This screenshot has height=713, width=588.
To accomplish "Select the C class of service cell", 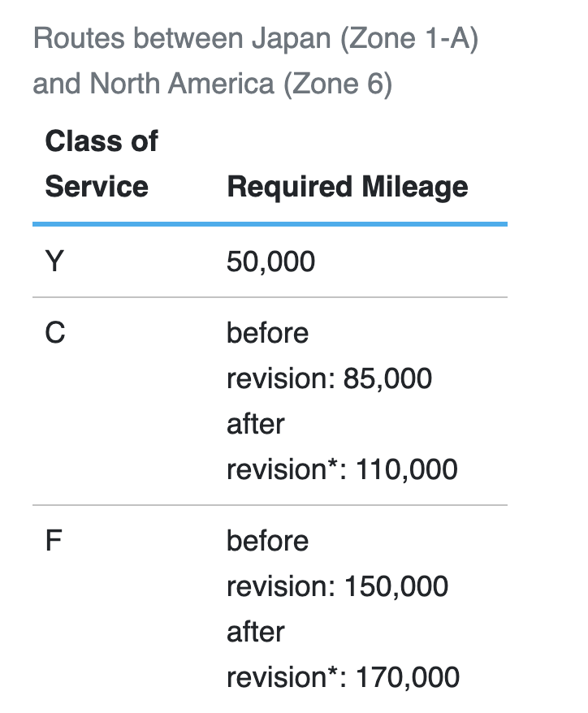I will (x=55, y=333).
